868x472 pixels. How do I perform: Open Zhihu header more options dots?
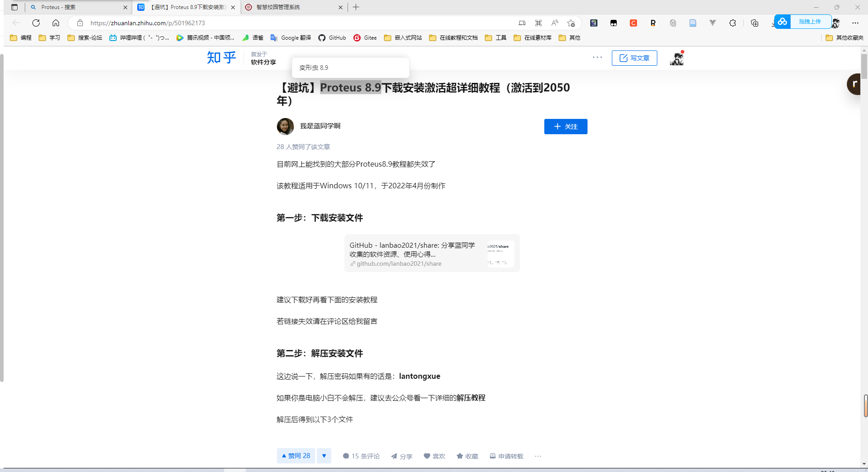click(597, 58)
